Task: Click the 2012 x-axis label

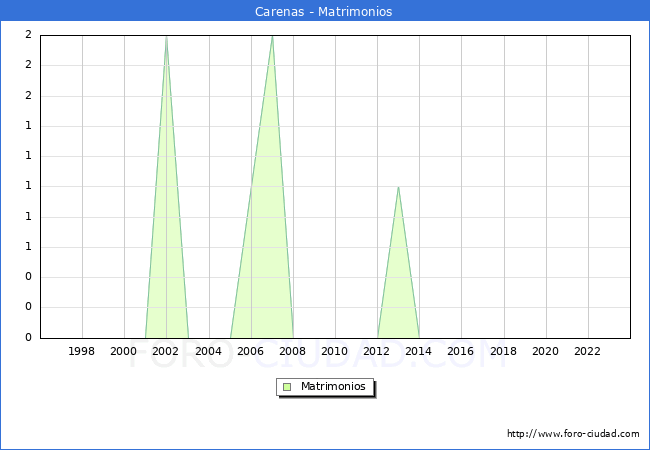Action: pyautogui.click(x=376, y=351)
